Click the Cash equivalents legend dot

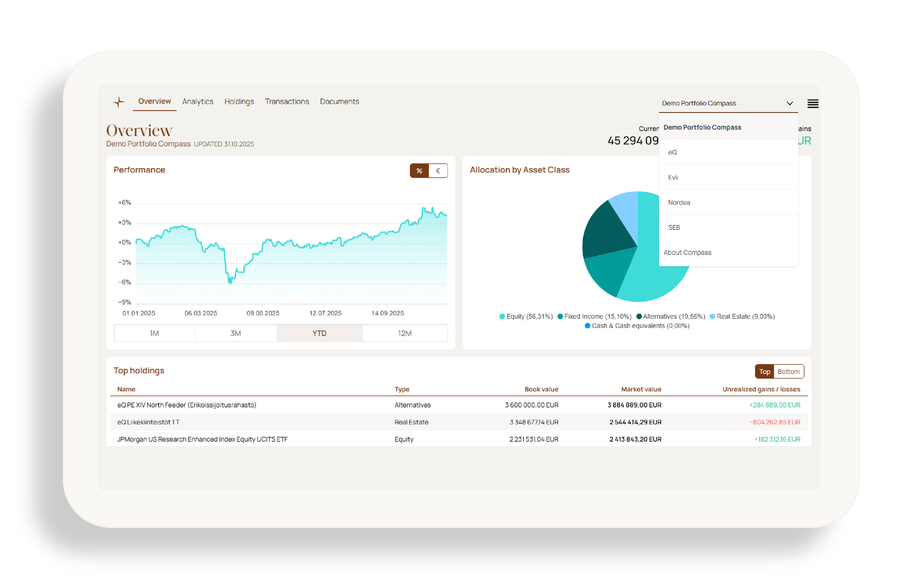[588, 326]
